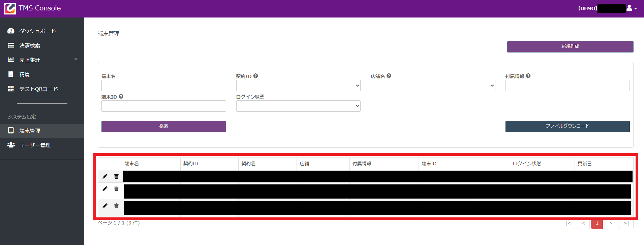
Task: Go to next page button
Action: tap(611, 224)
